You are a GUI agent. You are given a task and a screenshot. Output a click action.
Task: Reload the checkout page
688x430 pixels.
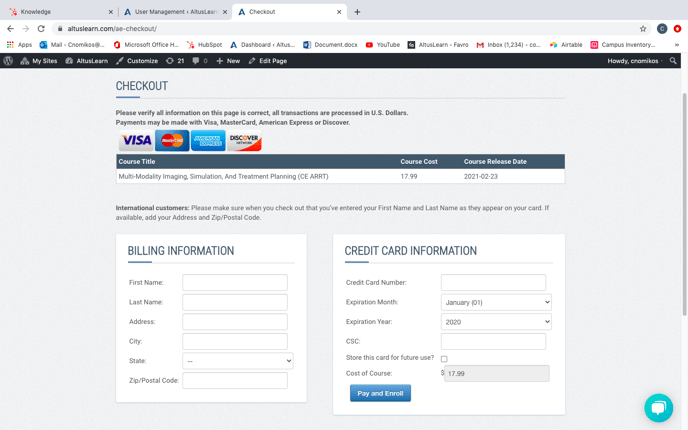point(41,29)
